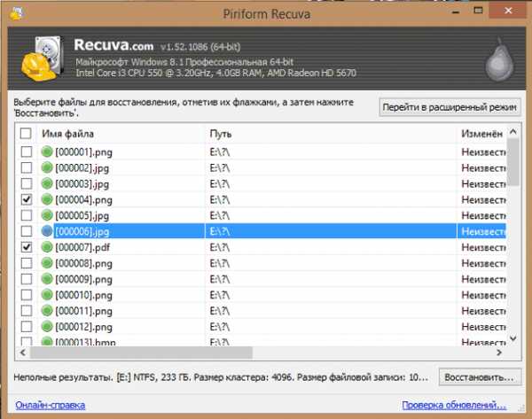Select the file row [000011].png
This screenshot has width=532, height=419.
pos(261,311)
